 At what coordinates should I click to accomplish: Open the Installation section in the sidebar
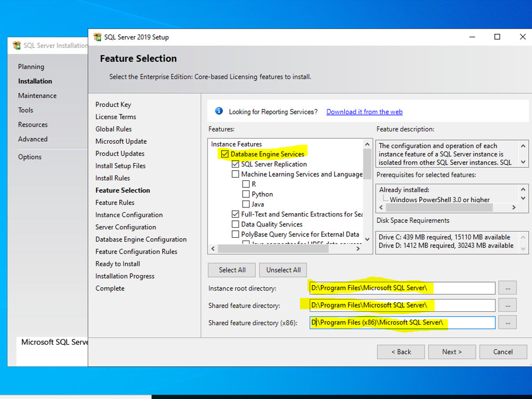35,81
